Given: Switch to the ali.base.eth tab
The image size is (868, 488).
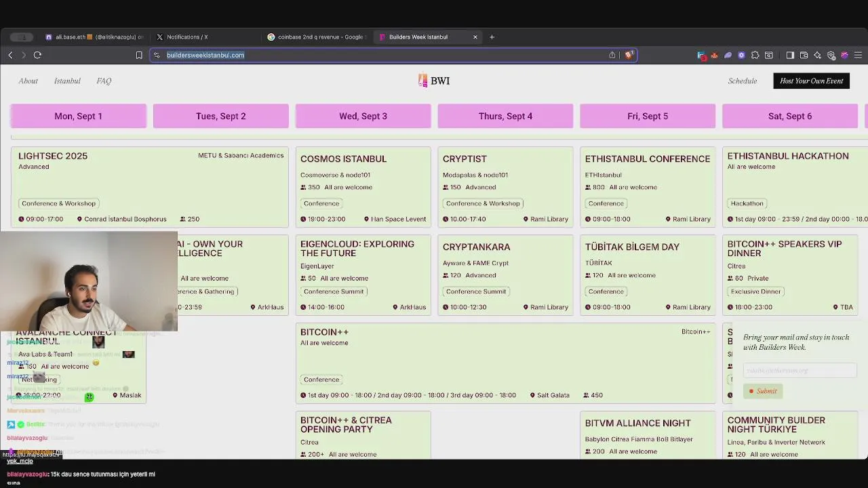Looking at the screenshot, I should [95, 37].
